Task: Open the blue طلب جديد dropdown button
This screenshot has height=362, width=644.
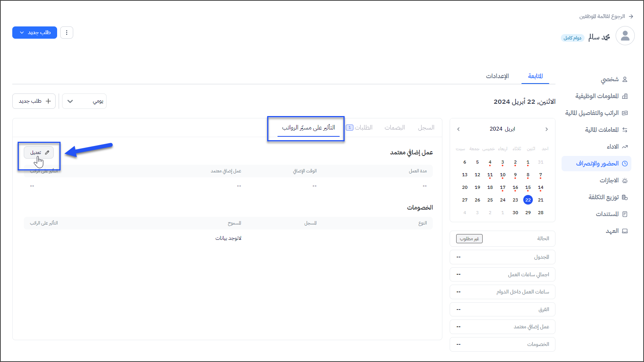Action: coord(34,33)
